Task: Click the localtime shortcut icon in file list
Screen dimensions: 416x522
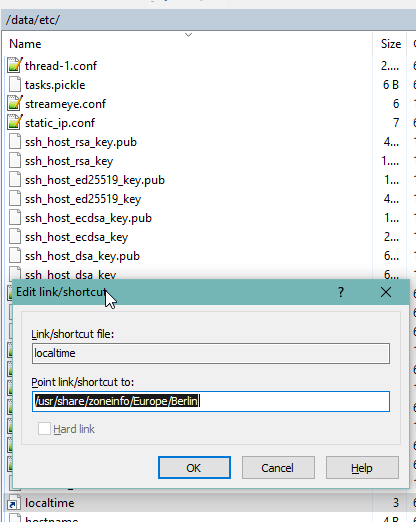Action: 14,503
